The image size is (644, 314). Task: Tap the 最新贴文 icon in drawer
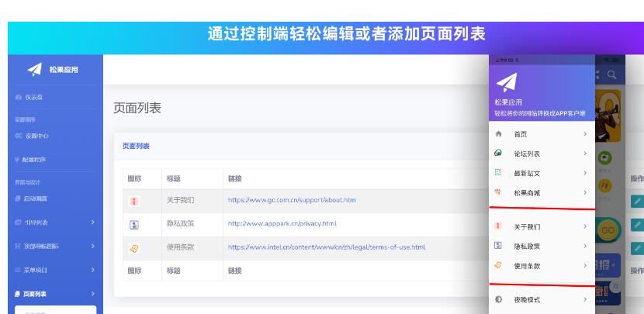(498, 173)
